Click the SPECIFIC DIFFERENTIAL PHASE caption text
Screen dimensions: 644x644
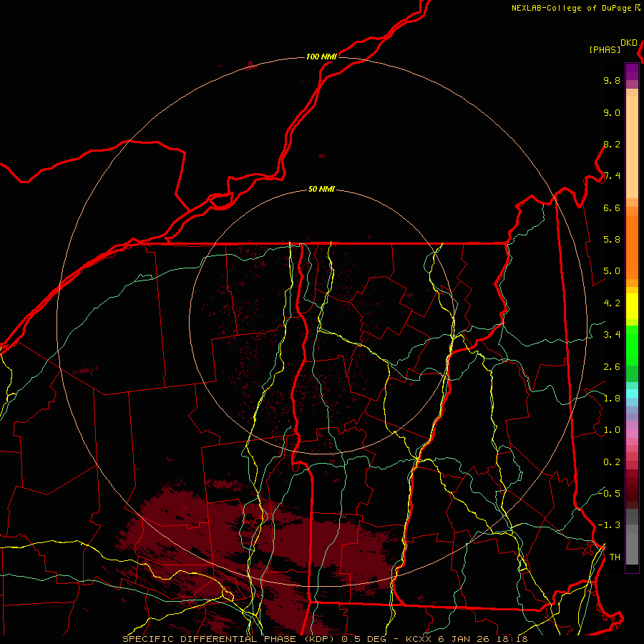(209, 639)
